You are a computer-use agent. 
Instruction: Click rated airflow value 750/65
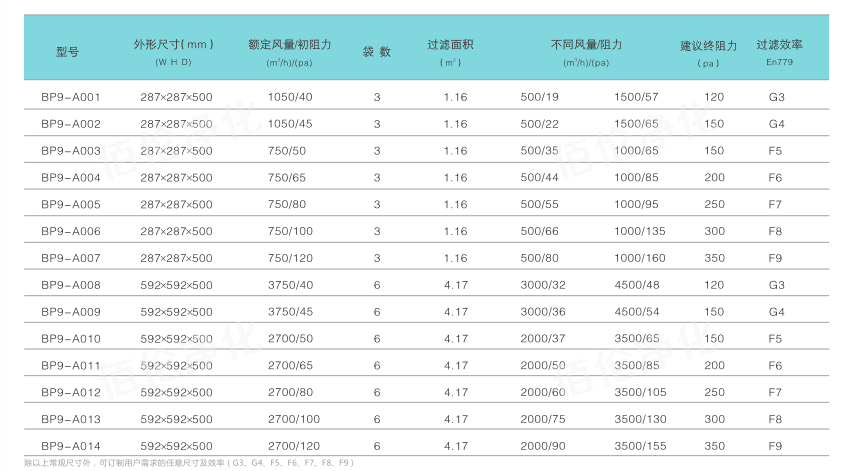[x=287, y=178]
